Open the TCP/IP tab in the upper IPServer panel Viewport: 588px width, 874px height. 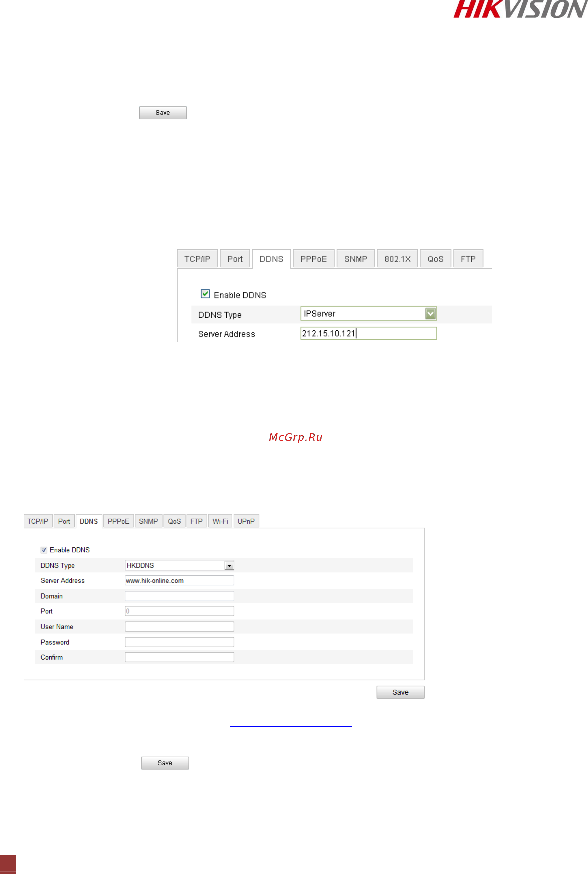coord(197,259)
